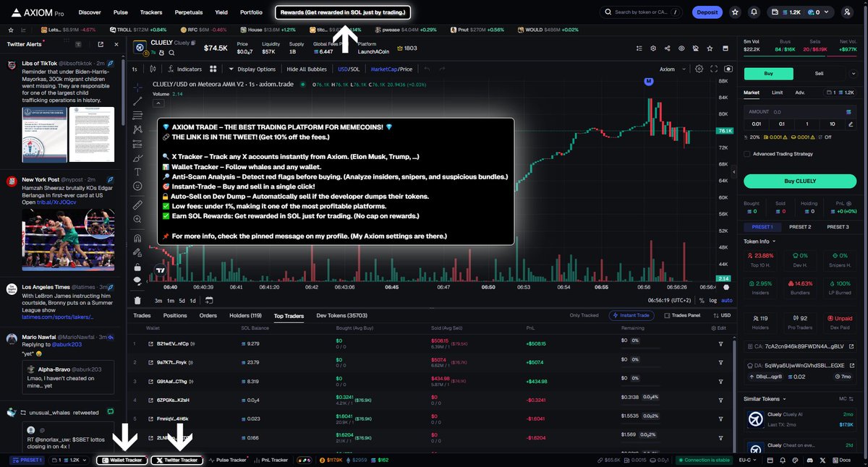Viewport: 868px width, 467px height.
Task: Open the Twitter Tracker button
Action: (177, 460)
